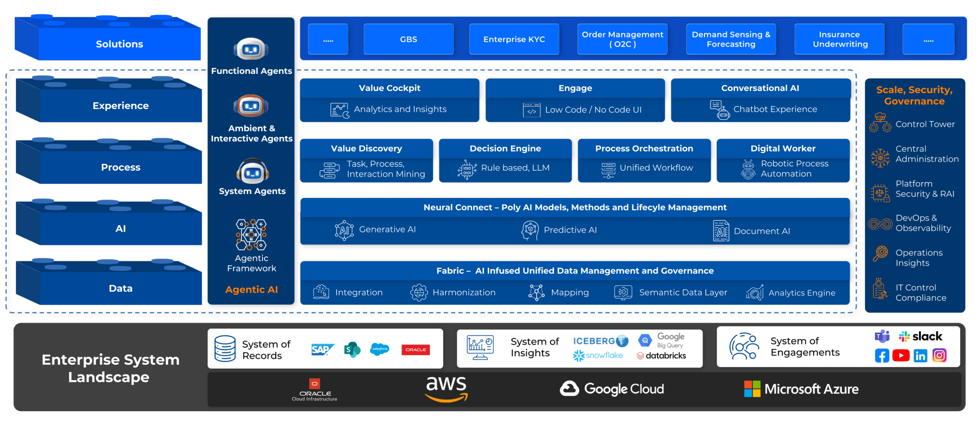Click the YouTube logo icon
The height and width of the screenshot is (425, 980).
point(900,356)
